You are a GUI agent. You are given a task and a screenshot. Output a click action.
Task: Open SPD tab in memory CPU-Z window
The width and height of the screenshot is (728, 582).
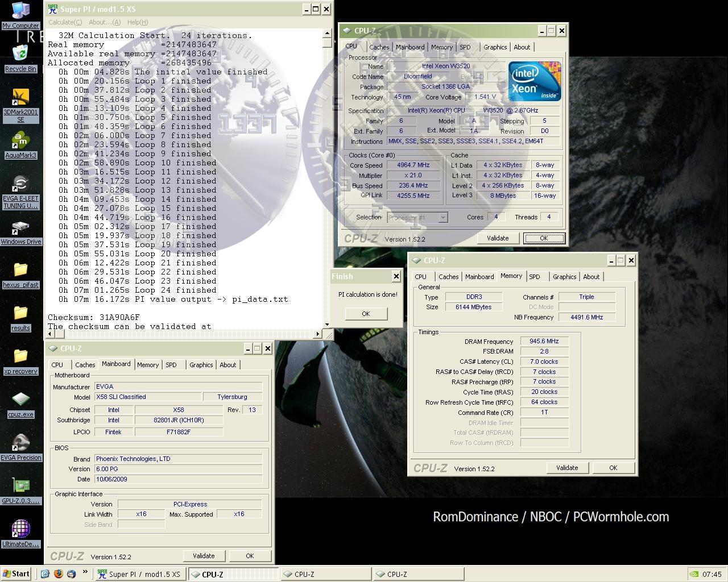click(x=535, y=277)
